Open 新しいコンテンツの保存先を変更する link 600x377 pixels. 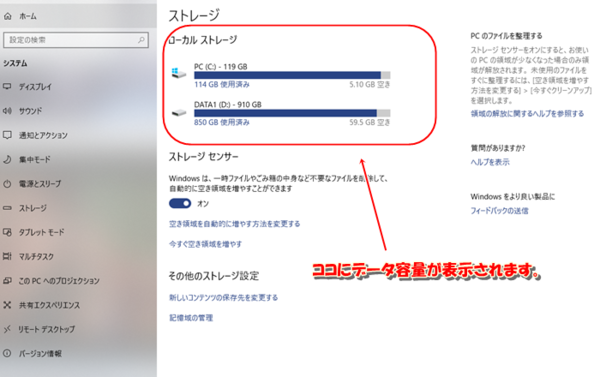tap(223, 297)
